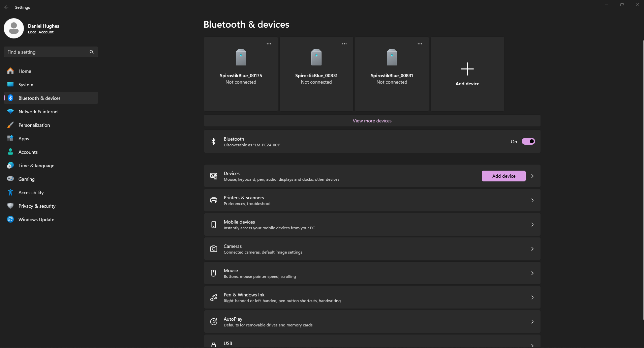The width and height of the screenshot is (644, 348).
Task: Open Mobile devices settings
Action: point(372,225)
